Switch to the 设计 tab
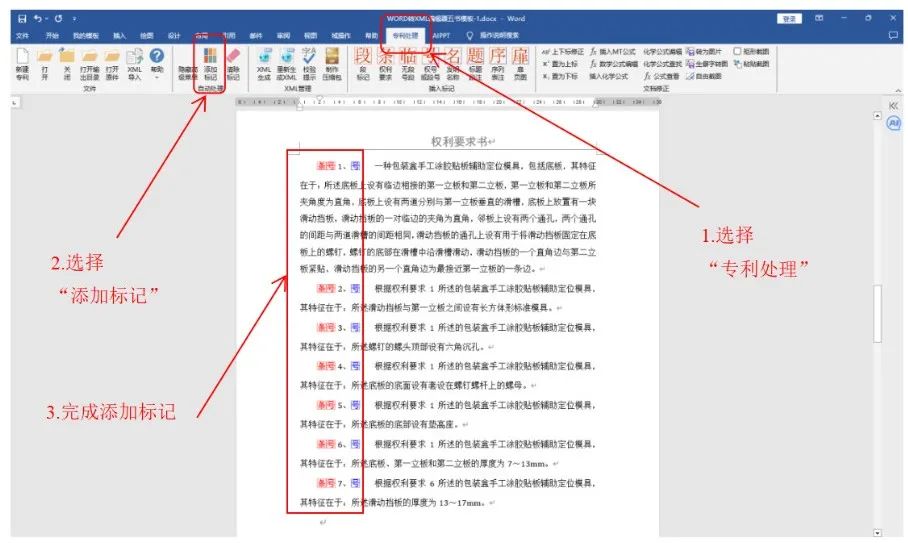 (174, 36)
